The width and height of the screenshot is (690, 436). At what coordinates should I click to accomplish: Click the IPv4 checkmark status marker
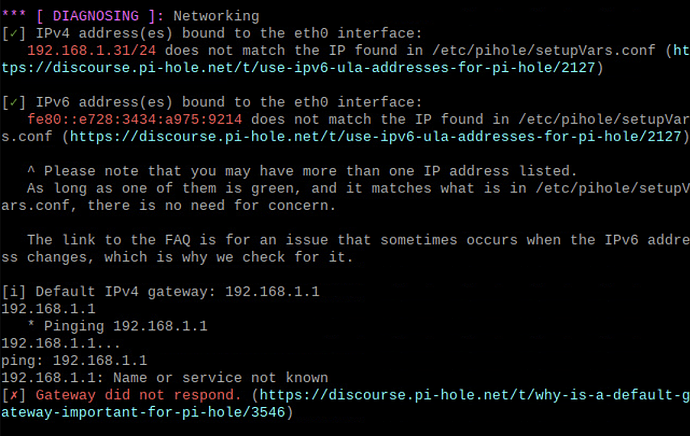13,33
